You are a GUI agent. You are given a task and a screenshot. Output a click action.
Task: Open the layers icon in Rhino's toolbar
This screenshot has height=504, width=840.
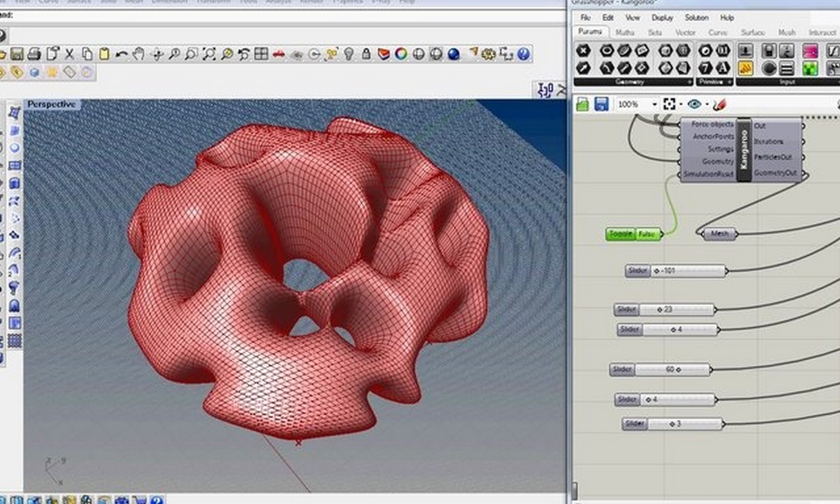384,54
